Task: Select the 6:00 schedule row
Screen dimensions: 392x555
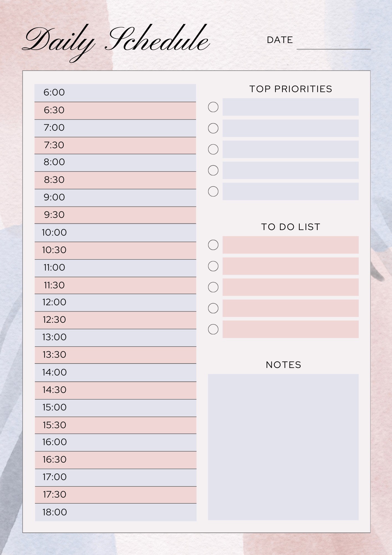Action: click(x=115, y=93)
